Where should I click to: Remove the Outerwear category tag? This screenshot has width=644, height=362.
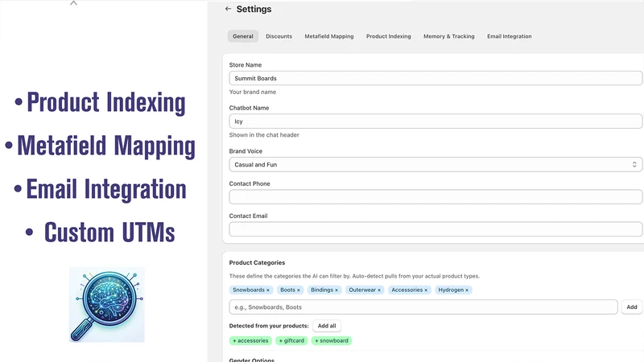pos(379,290)
